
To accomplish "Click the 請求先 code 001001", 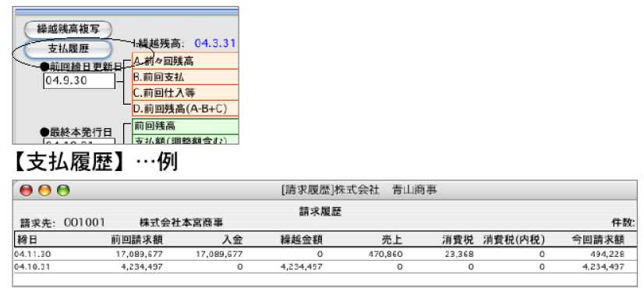I will coord(84,223).
